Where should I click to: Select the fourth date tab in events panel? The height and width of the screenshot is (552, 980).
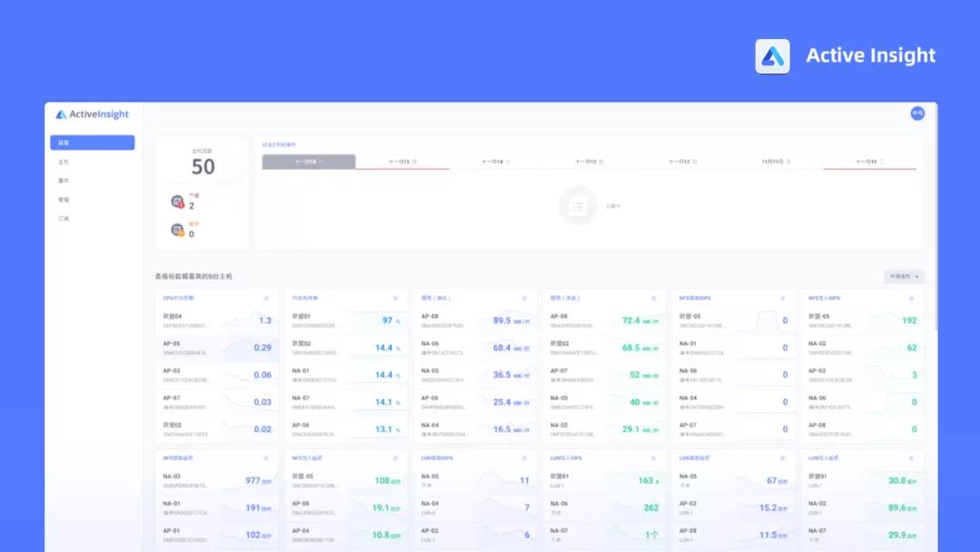[590, 162]
